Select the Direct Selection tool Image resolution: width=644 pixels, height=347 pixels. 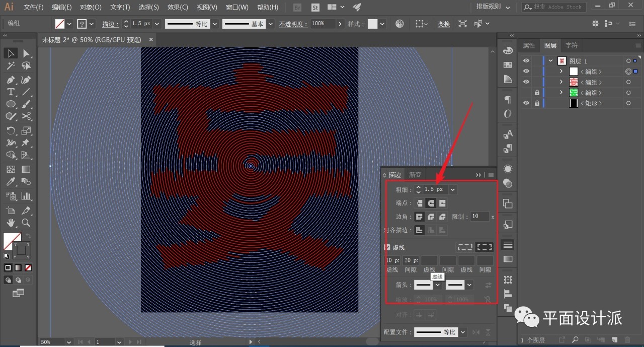[x=26, y=53]
